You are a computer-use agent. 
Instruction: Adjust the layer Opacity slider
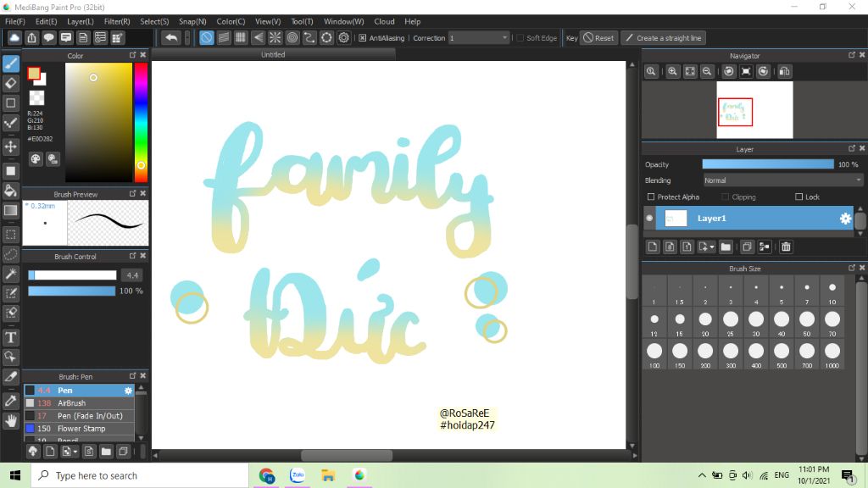point(768,164)
